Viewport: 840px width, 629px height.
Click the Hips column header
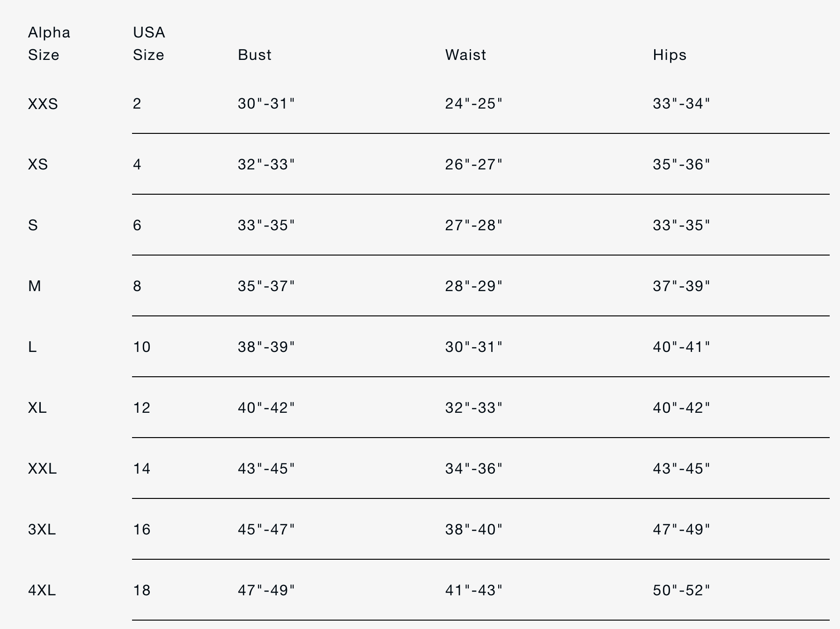pos(670,55)
